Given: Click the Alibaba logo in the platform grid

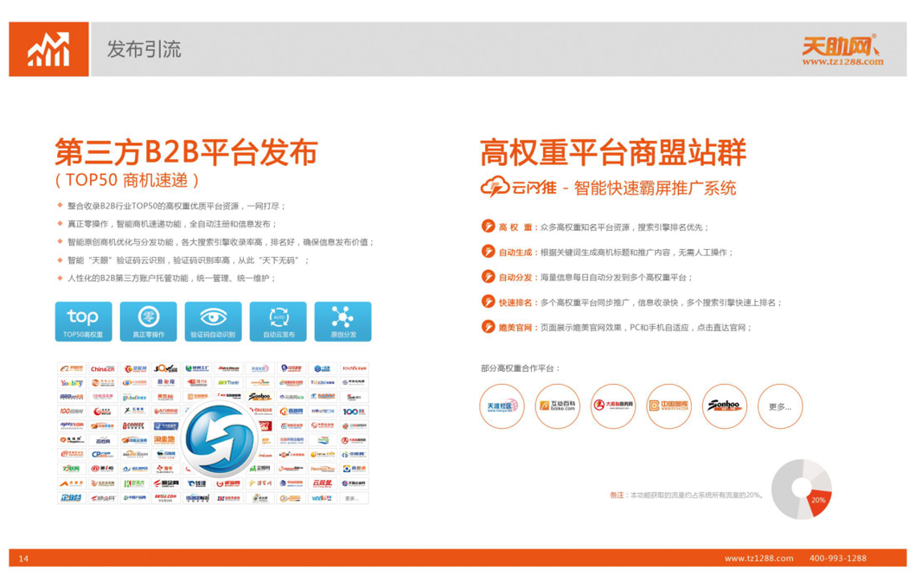Looking at the screenshot, I should coord(71,368).
